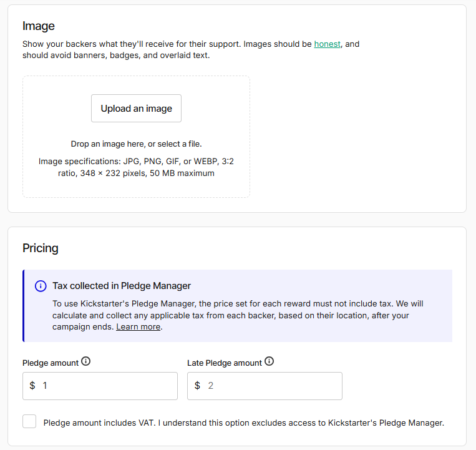Enable the Pledge amount includes VAT checkbox
476x450 pixels.
pyautogui.click(x=29, y=421)
